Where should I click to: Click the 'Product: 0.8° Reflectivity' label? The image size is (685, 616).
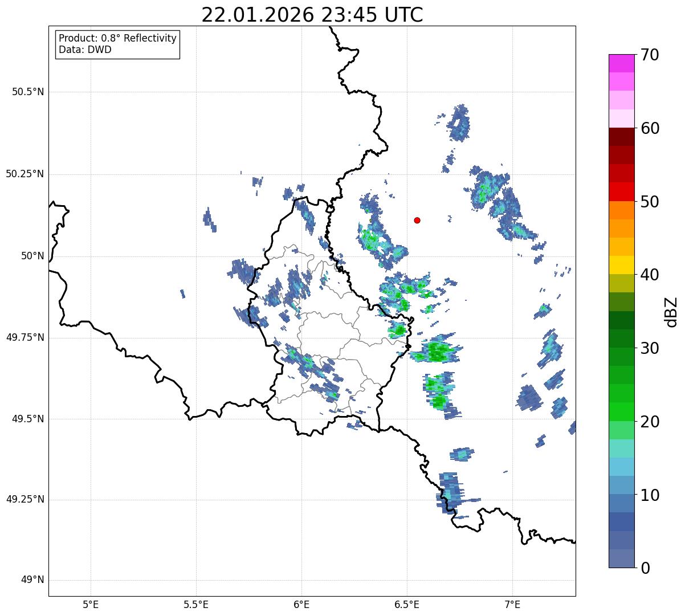click(118, 38)
